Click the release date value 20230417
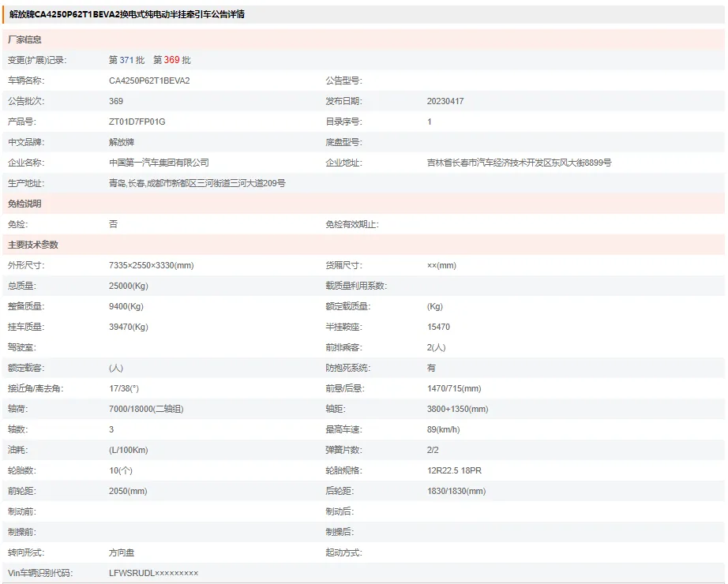 coord(445,101)
